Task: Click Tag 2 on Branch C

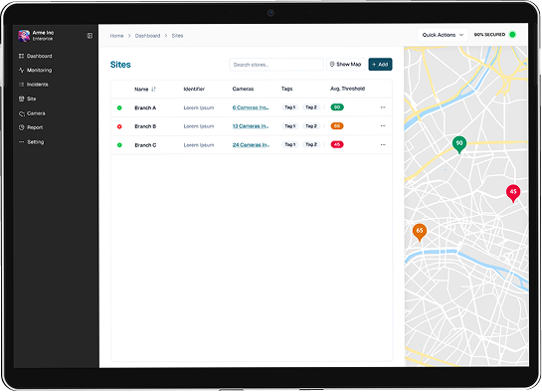Action: click(x=311, y=144)
